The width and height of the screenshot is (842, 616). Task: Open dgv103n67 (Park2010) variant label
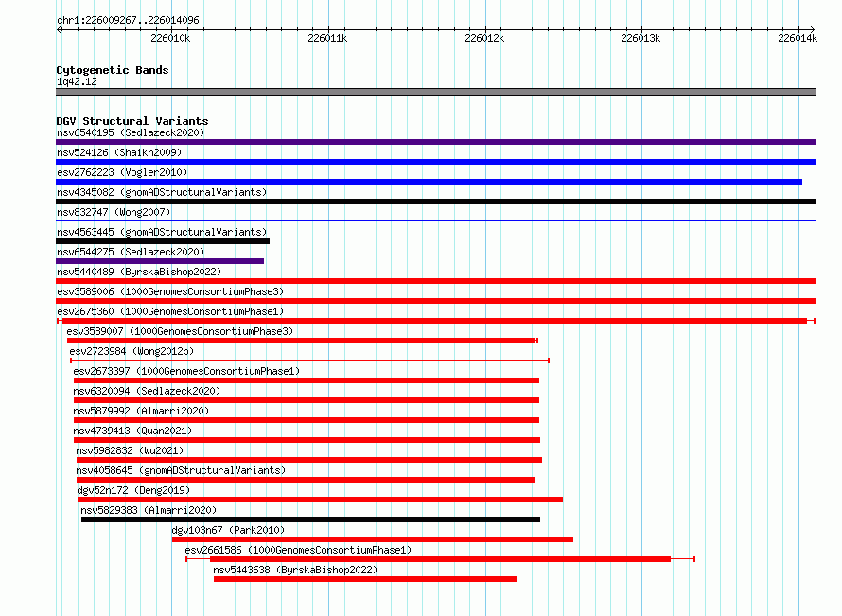coord(228,530)
